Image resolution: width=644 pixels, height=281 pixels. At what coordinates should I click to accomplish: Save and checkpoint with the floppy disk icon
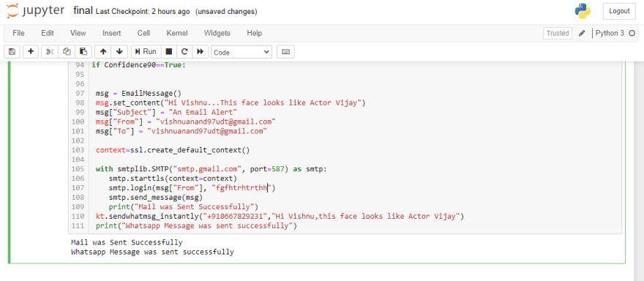[x=12, y=52]
